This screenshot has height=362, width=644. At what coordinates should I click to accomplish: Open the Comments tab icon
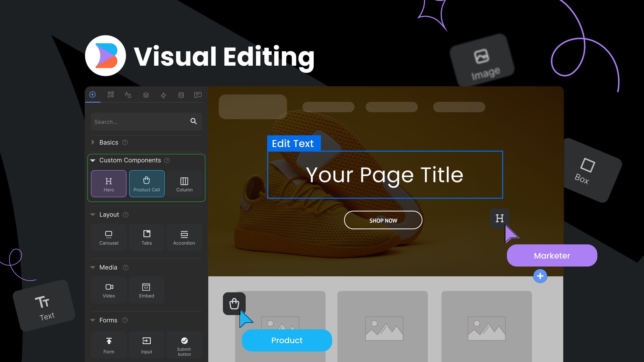tap(198, 95)
